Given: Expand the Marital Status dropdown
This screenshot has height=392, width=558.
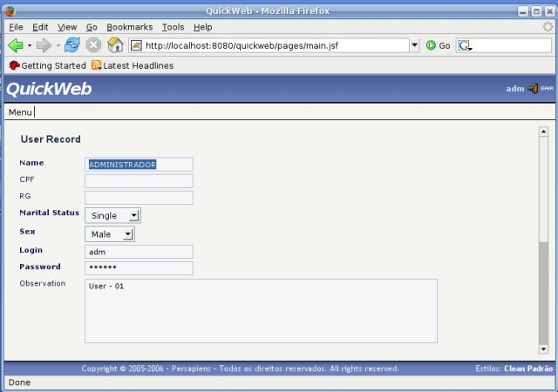Looking at the screenshot, I should 112,215.
